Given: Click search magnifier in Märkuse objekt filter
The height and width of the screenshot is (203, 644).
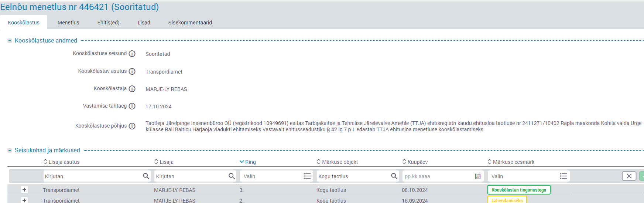Looking at the screenshot, I should point(394,176).
